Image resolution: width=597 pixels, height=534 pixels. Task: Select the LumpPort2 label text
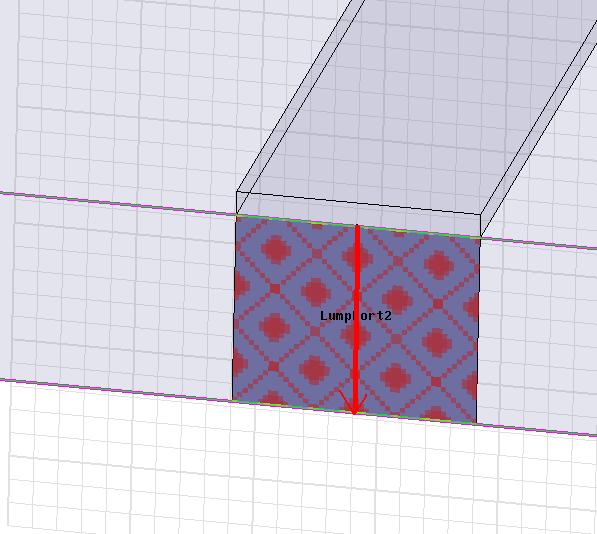point(356,316)
